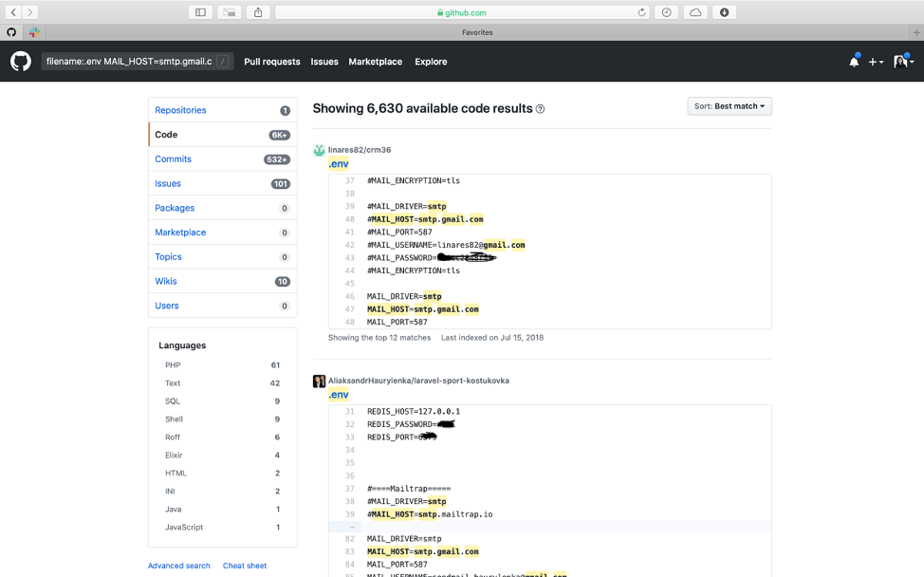The width and height of the screenshot is (924, 577).
Task: Expand the plus create-new menu
Action: coord(875,62)
